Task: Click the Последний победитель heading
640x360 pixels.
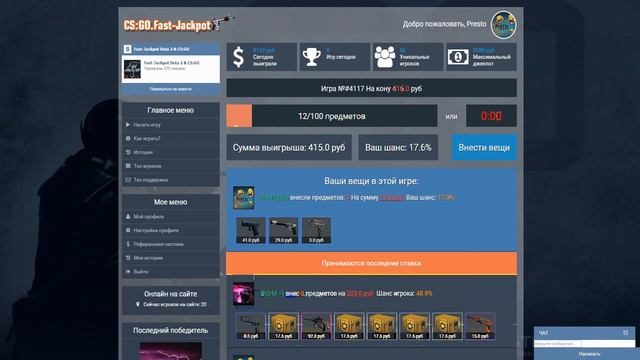Action: click(171, 330)
